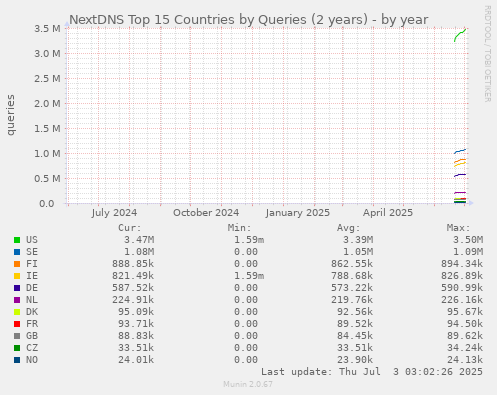This screenshot has height=395, width=497.
Task: Click the NO navy legend swatch
Action: coord(17,360)
